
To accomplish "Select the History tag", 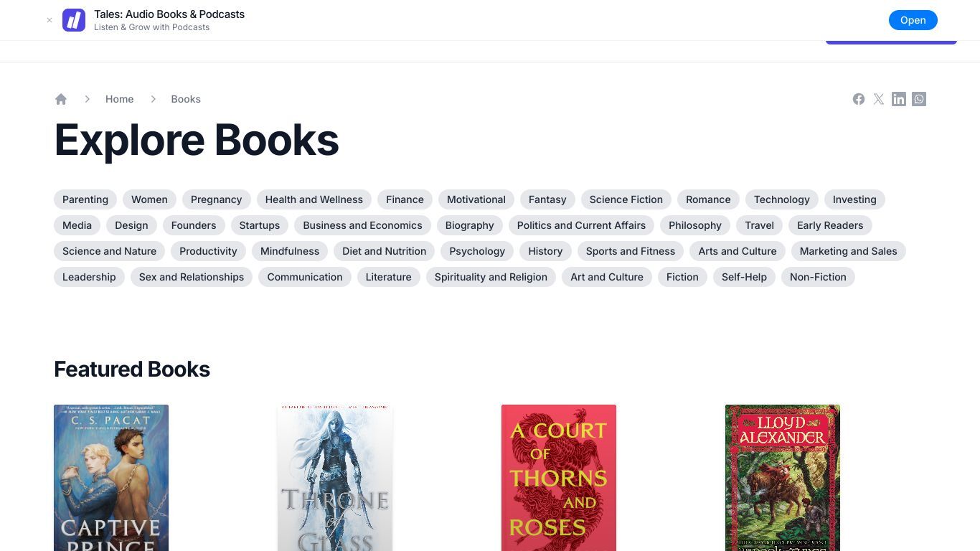I will [x=545, y=251].
